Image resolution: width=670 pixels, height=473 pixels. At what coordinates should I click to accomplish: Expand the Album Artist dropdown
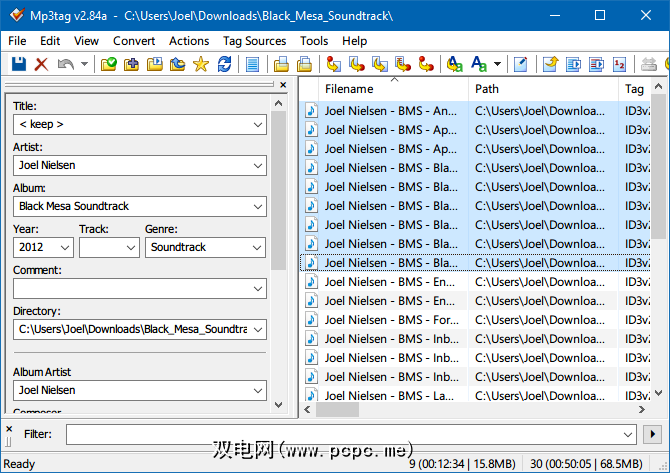(258, 391)
